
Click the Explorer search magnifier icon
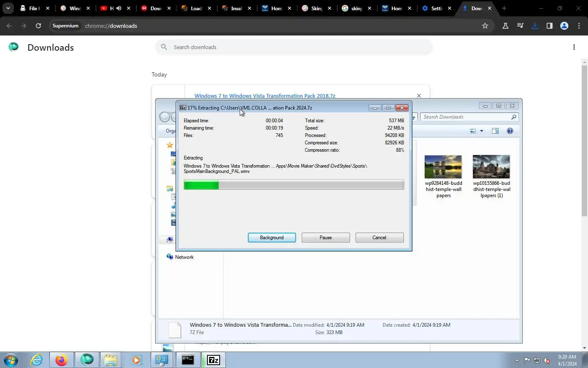(514, 117)
